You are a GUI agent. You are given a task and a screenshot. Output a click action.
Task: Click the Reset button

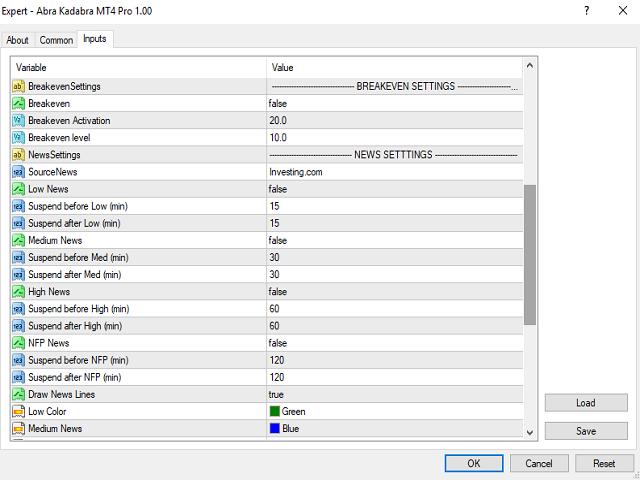pyautogui.click(x=604, y=464)
